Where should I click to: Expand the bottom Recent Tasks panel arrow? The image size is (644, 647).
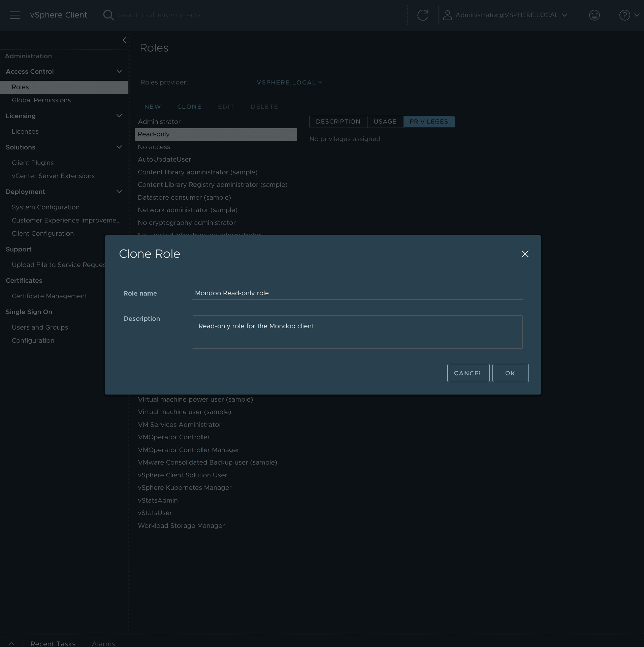pos(11,643)
